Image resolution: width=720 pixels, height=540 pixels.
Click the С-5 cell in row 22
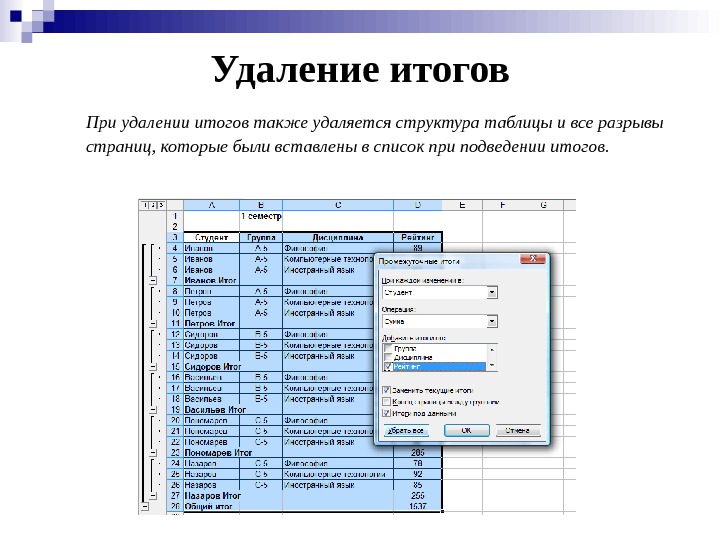(261, 442)
